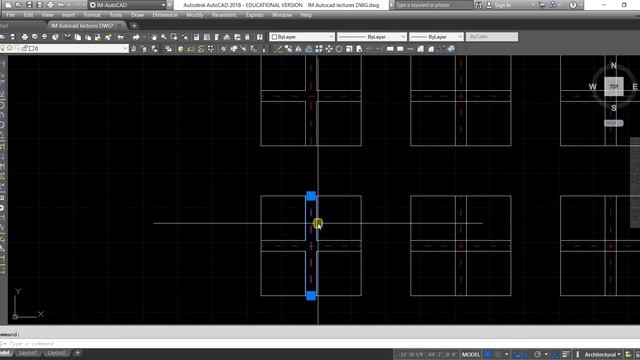Toggle MODEL space button in status bar
The width and height of the screenshot is (640, 360).
pyautogui.click(x=471, y=354)
